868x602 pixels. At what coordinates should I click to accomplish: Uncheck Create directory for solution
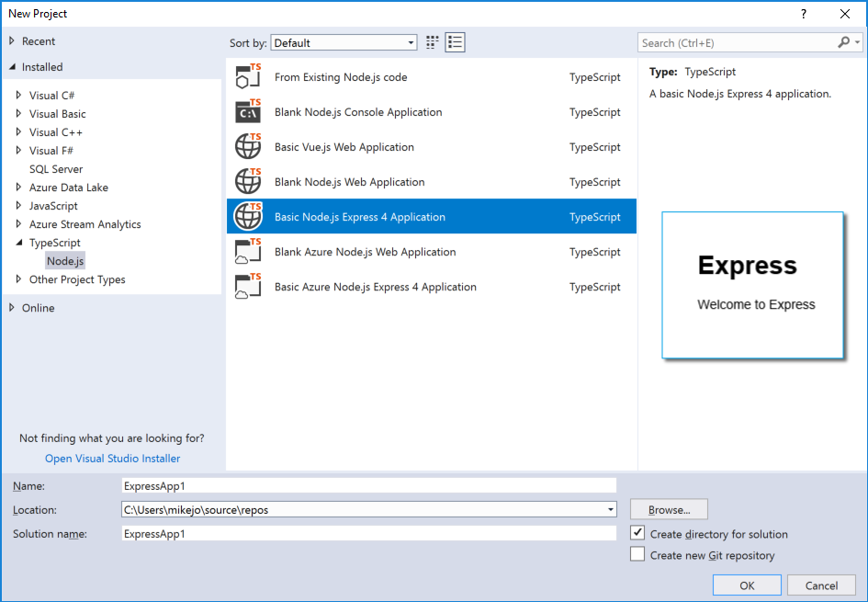637,533
